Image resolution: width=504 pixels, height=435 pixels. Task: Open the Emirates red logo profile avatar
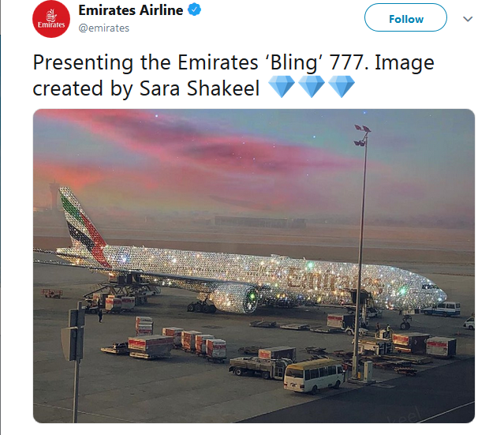coord(51,19)
